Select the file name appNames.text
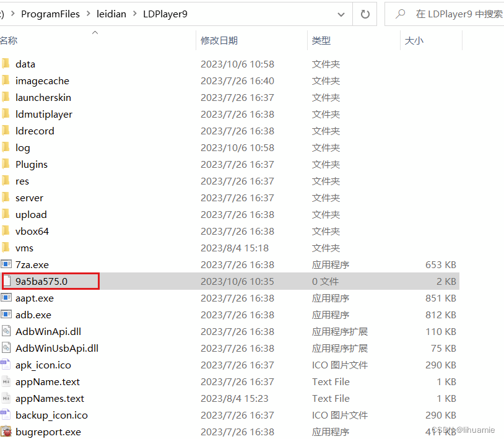 (x=50, y=399)
